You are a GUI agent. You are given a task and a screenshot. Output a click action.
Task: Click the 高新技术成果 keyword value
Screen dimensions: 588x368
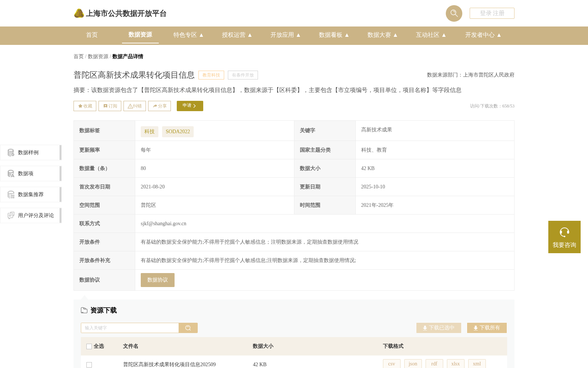pos(377,130)
